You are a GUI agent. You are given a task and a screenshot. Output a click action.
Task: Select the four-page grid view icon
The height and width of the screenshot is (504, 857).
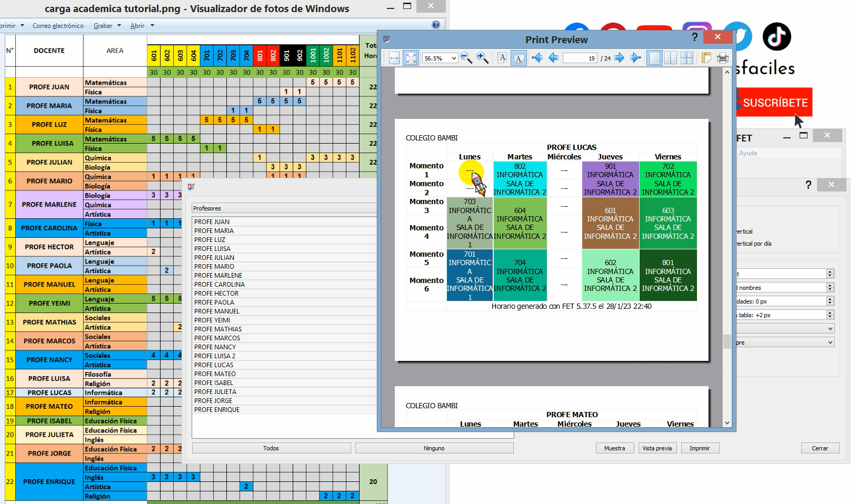point(687,58)
